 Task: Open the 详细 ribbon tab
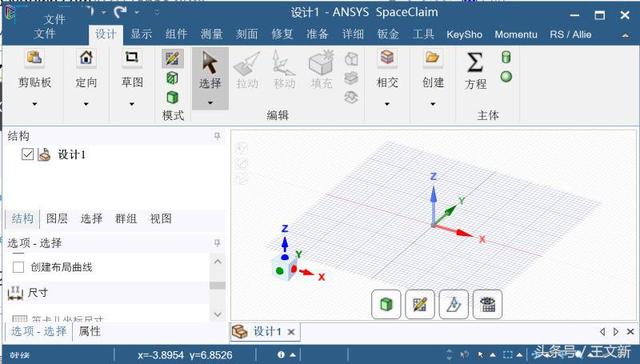(x=353, y=34)
